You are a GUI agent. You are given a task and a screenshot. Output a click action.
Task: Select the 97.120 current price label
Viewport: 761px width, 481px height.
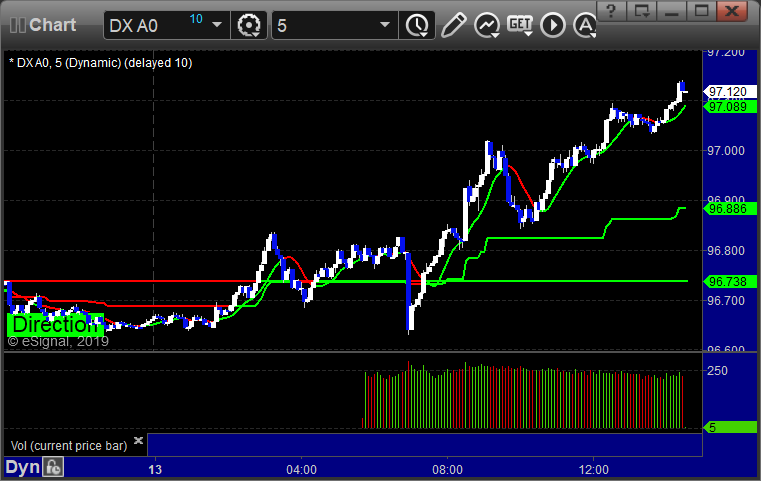730,92
